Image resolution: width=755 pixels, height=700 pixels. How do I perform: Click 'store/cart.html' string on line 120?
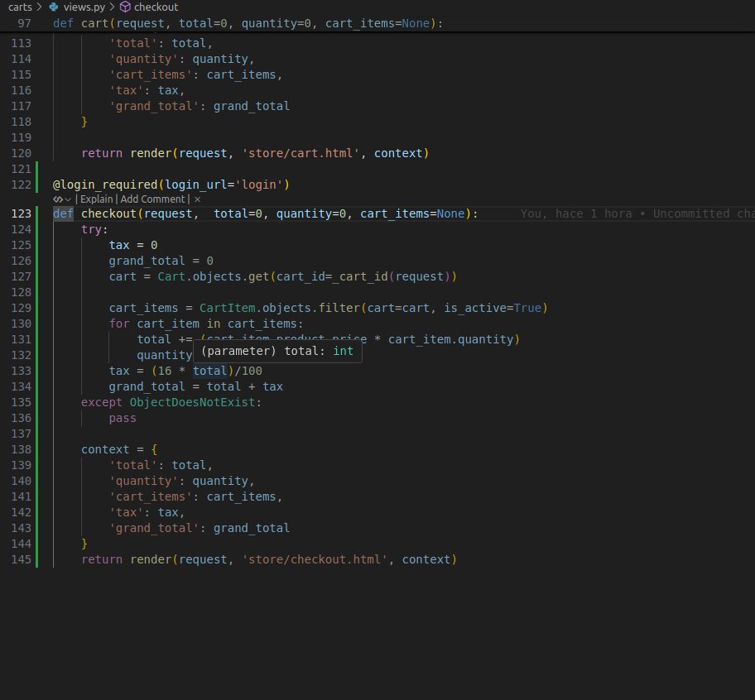[301, 153]
